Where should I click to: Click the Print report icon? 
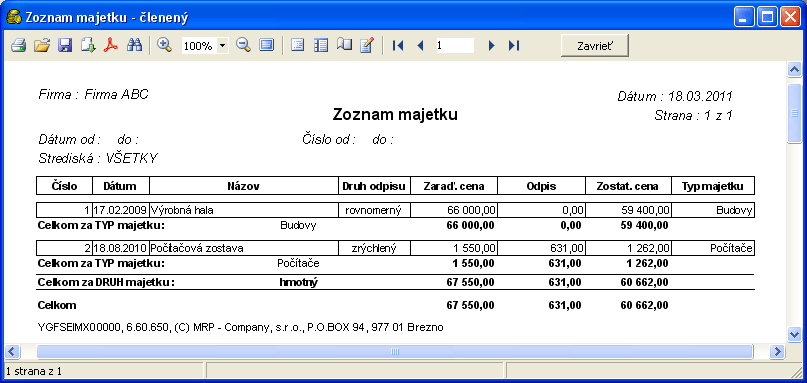pyautogui.click(x=19, y=45)
